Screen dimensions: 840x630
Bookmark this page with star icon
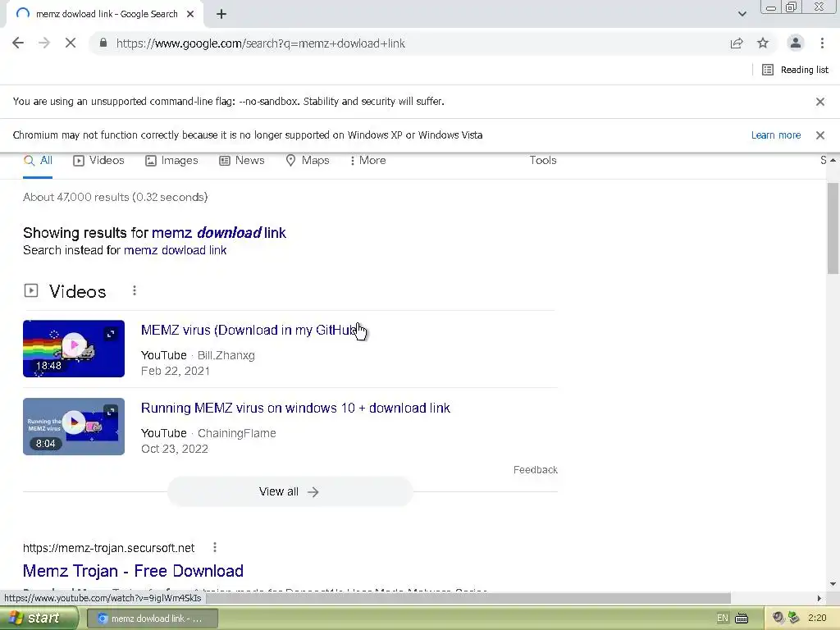[x=763, y=43]
